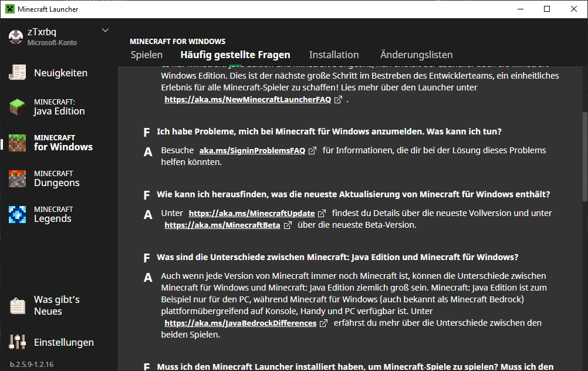Open the Was gibt's Neues clipboard icon

(x=17, y=305)
